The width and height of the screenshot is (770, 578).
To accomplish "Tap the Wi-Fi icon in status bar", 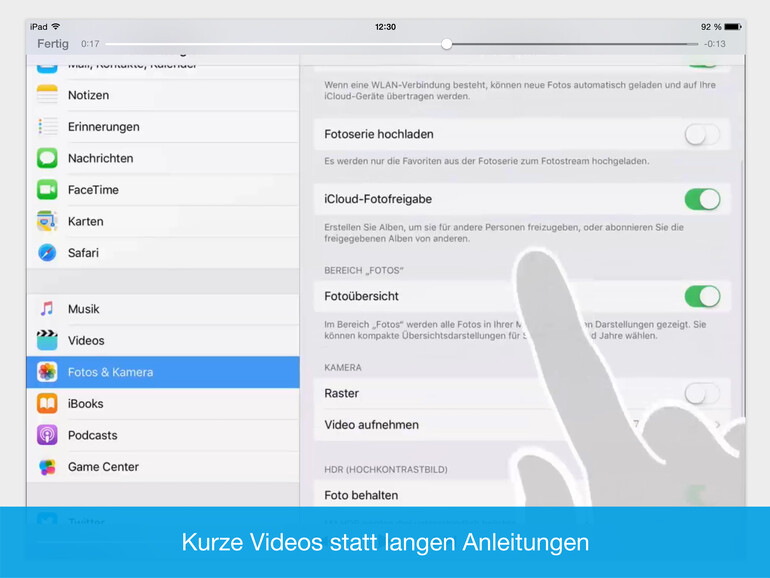I will click(56, 26).
